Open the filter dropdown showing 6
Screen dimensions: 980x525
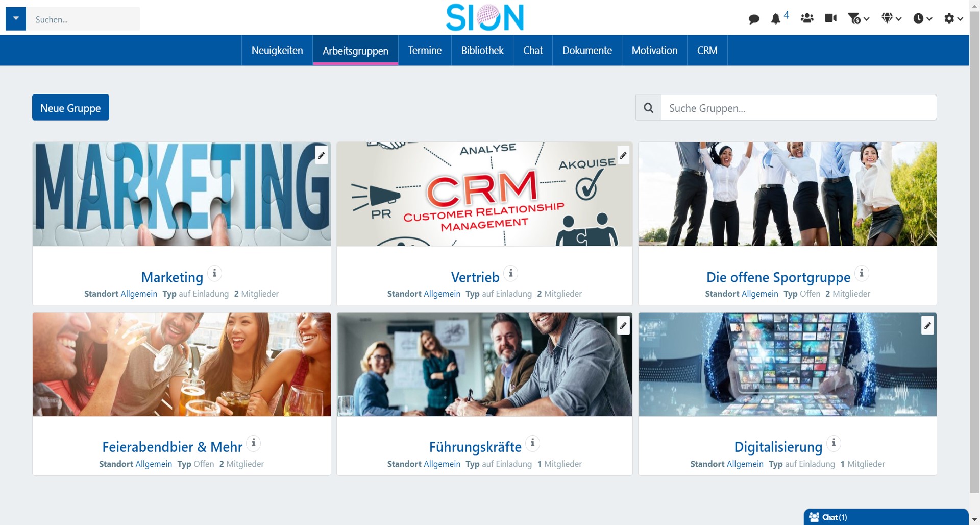859,19
